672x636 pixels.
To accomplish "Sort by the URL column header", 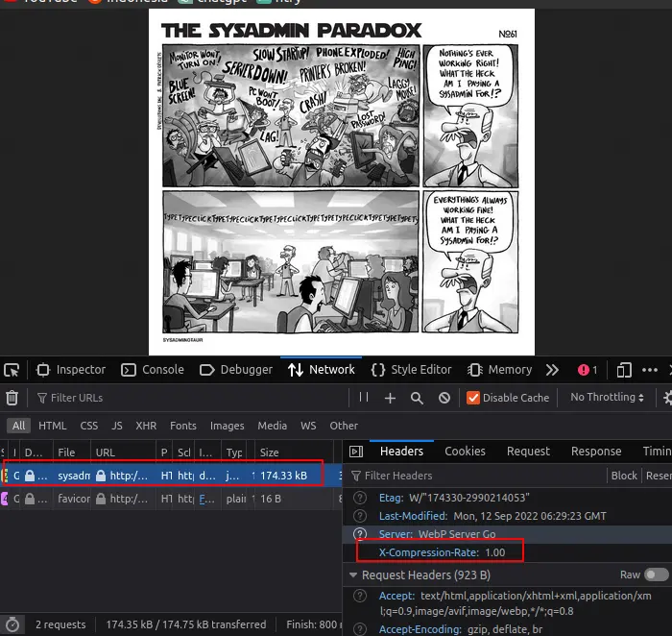I will 123,453.
